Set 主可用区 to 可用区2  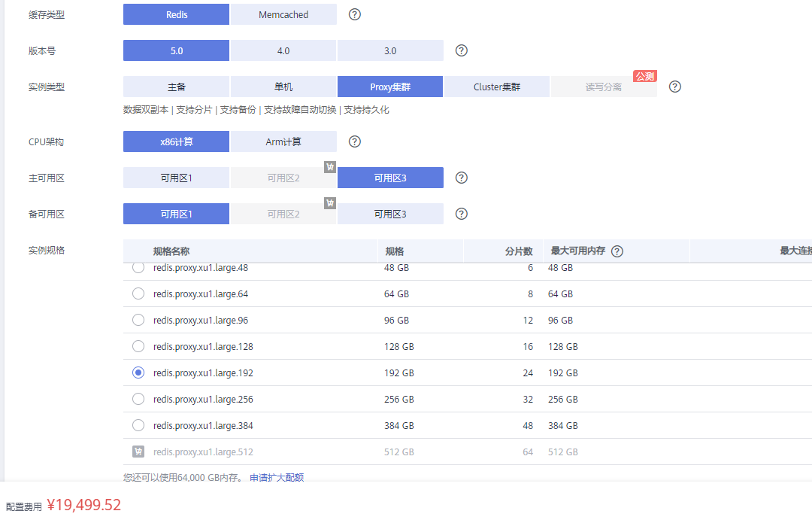pos(283,178)
